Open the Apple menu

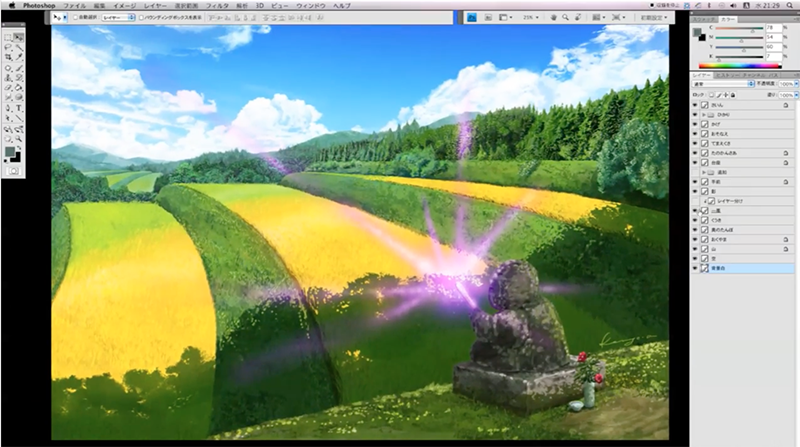point(12,6)
